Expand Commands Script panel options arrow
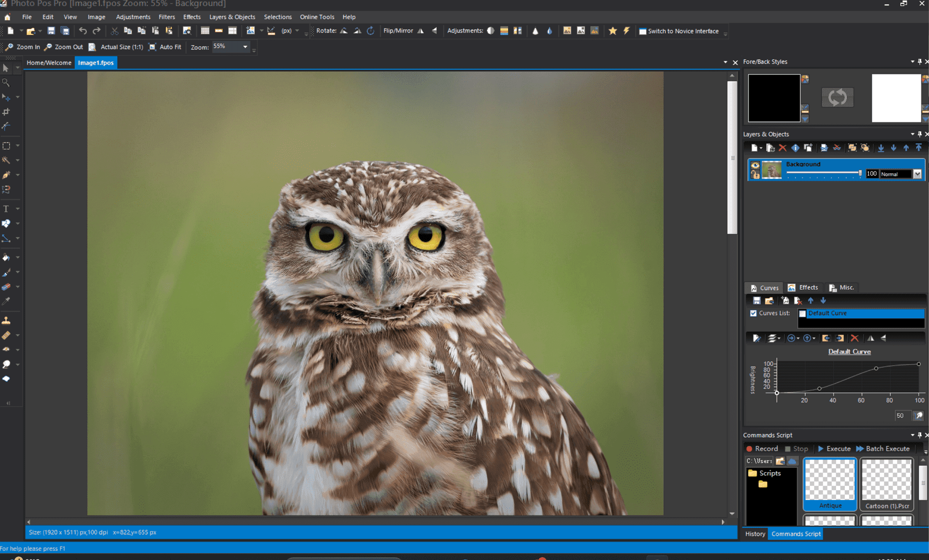 [x=912, y=435]
